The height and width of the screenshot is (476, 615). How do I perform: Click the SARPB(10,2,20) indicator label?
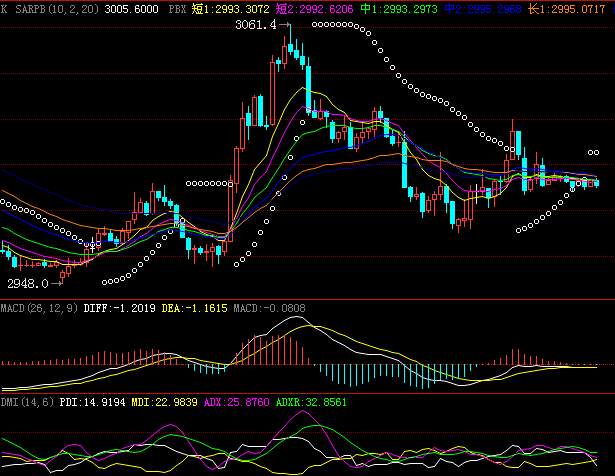[57, 9]
